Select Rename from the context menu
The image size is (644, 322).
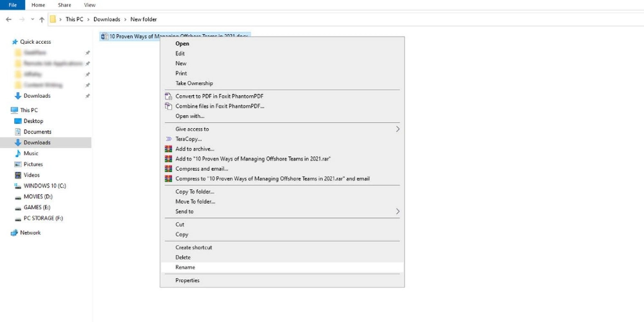pyautogui.click(x=185, y=267)
